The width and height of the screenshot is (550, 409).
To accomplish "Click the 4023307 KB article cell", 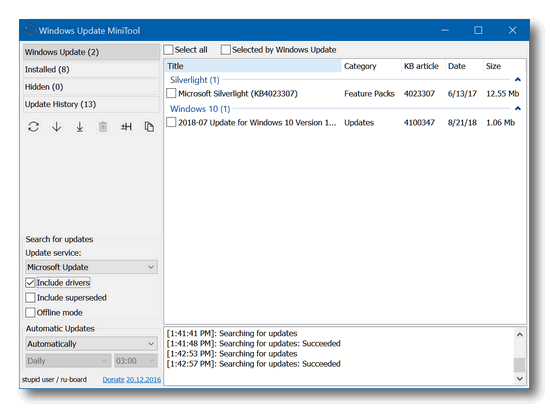I will [419, 94].
